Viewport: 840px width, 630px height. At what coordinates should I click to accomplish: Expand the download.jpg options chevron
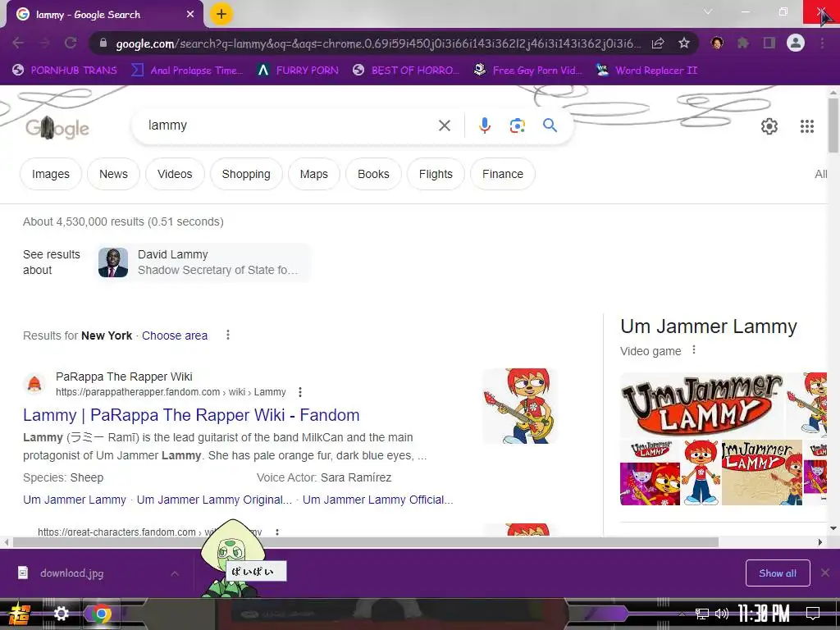tap(175, 573)
